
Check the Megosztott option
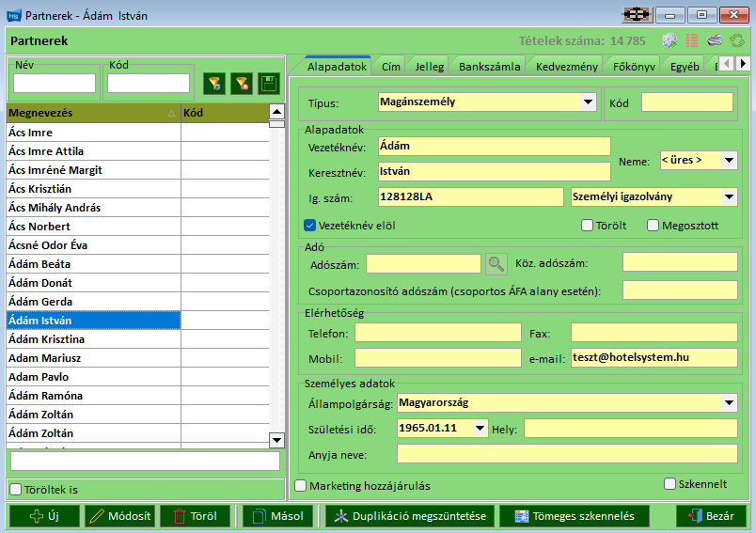(653, 225)
